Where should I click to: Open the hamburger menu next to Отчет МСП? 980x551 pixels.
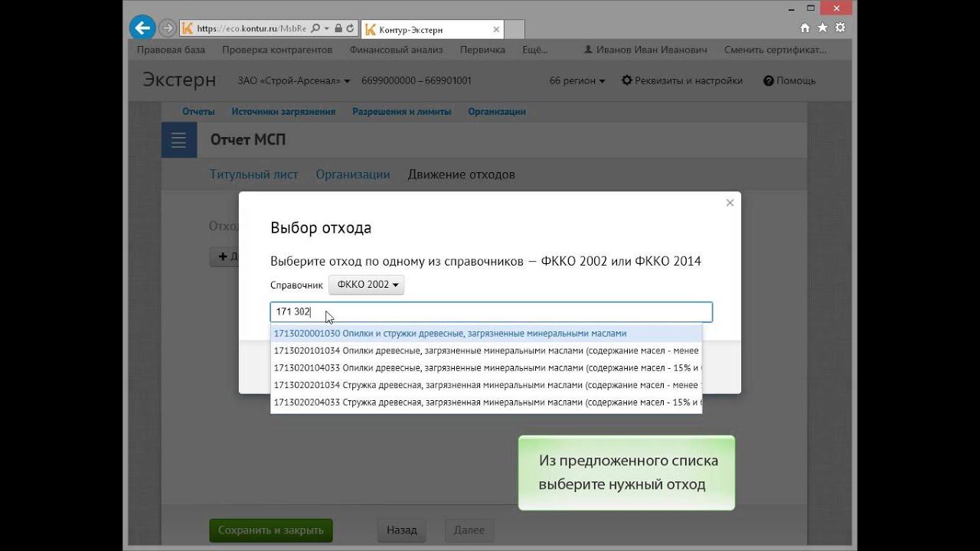tap(179, 140)
